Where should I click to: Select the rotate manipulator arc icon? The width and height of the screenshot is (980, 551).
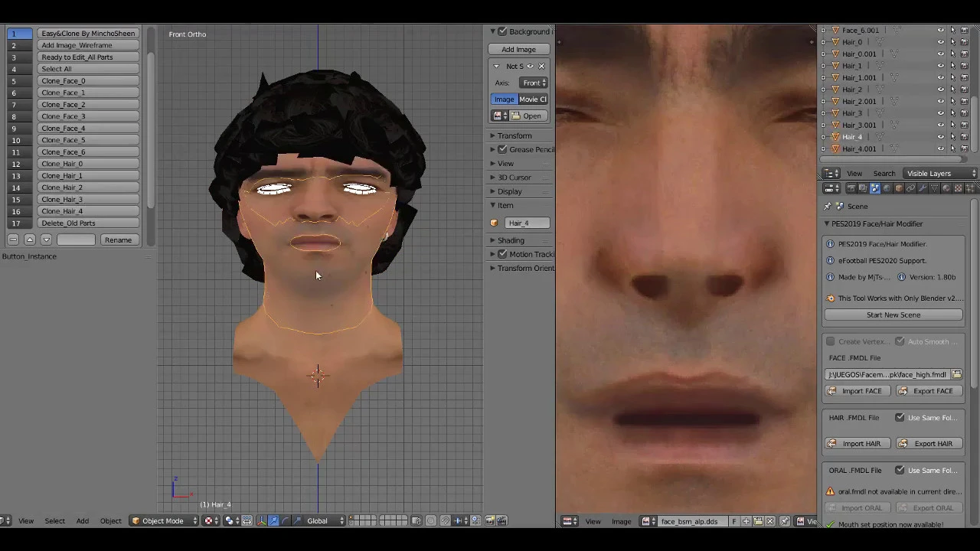point(285,520)
